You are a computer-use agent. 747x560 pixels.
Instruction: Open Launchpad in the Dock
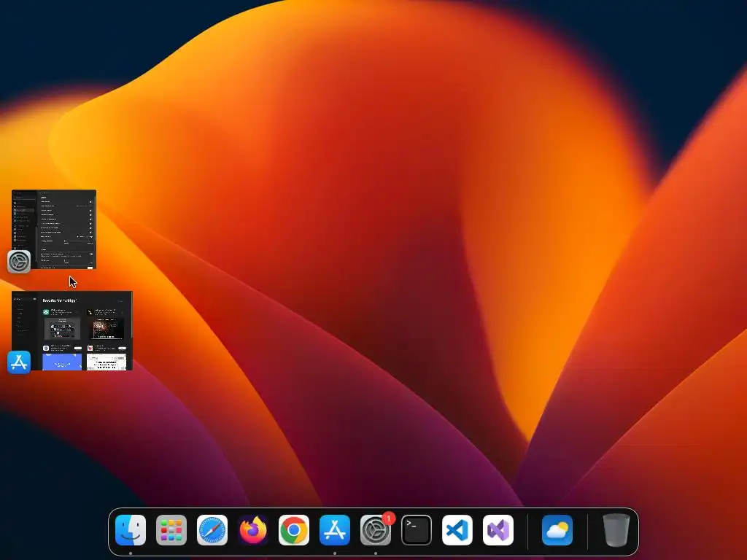tap(171, 530)
